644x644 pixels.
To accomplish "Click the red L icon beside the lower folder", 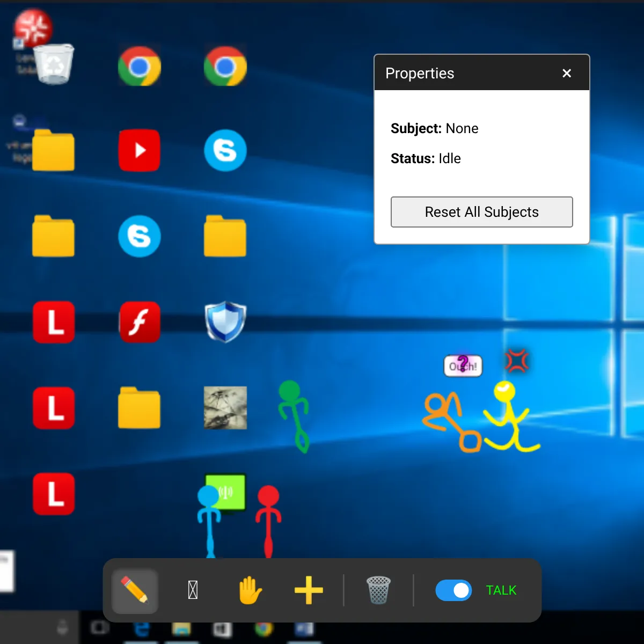I will tap(54, 408).
